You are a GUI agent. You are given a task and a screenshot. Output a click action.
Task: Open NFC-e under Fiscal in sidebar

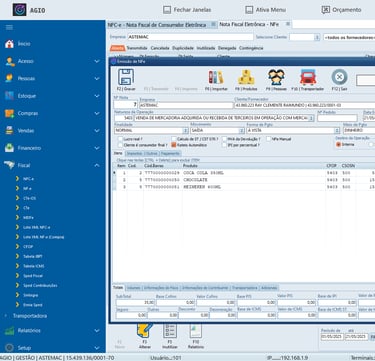pyautogui.click(x=28, y=179)
